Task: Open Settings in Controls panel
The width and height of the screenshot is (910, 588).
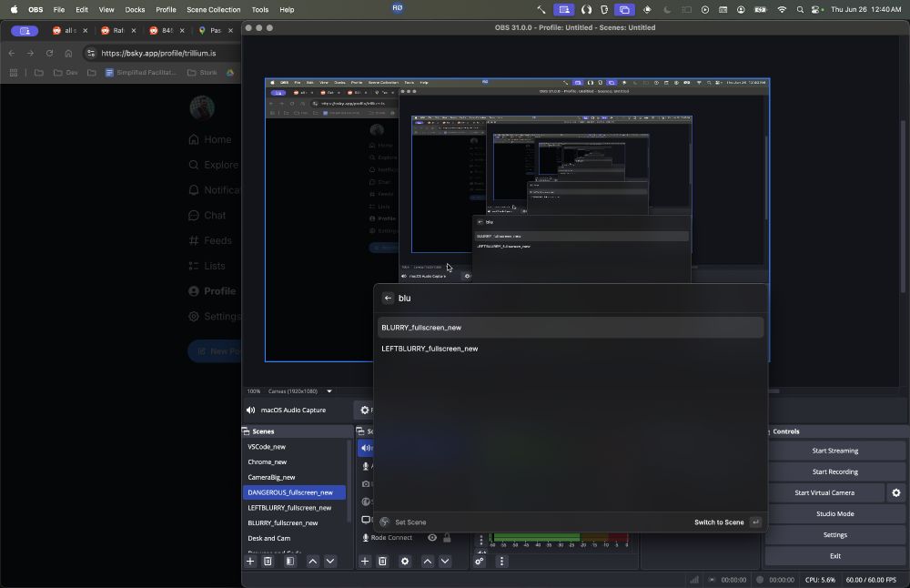Action: 834,534
